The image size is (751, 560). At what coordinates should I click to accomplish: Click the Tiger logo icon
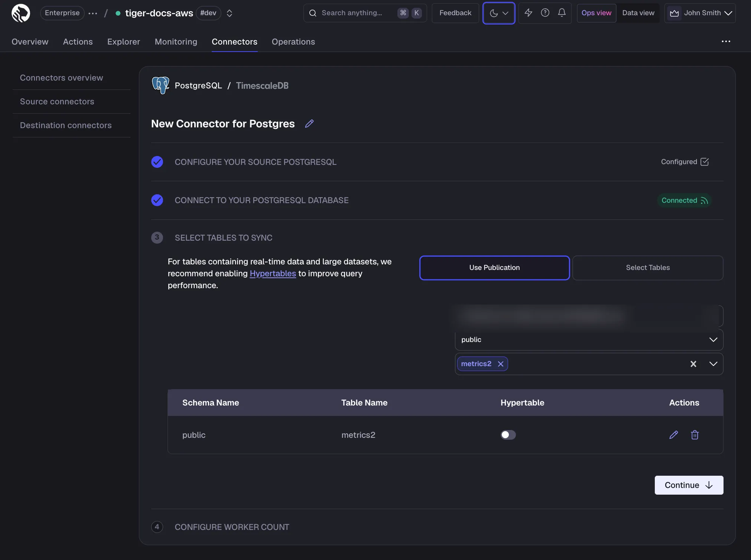tap(21, 13)
